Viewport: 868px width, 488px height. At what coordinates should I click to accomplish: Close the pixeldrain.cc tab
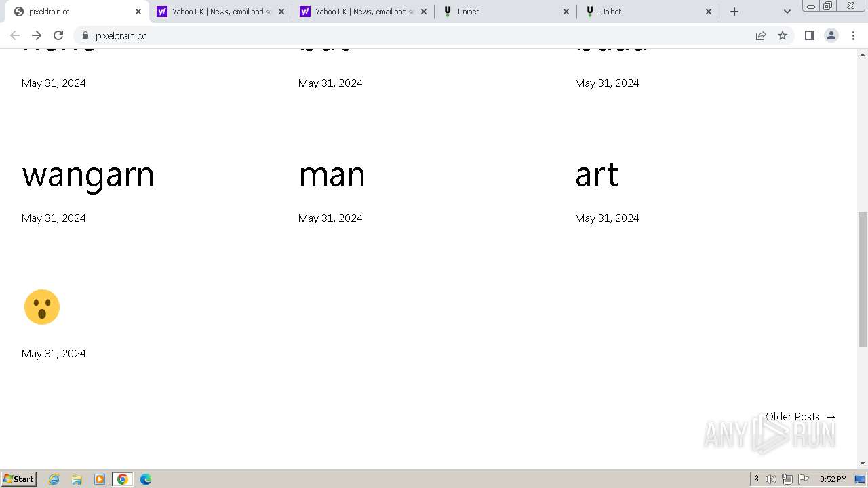[x=138, y=12]
